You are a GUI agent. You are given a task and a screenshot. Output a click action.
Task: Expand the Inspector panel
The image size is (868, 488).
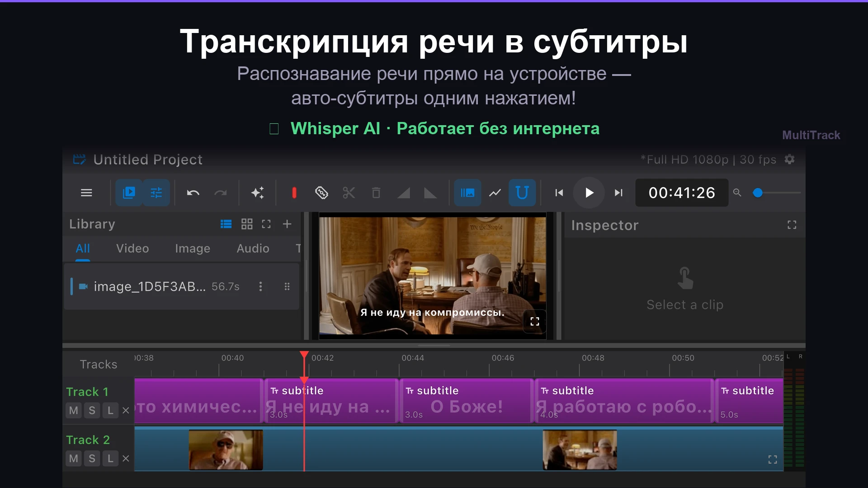[x=792, y=225]
